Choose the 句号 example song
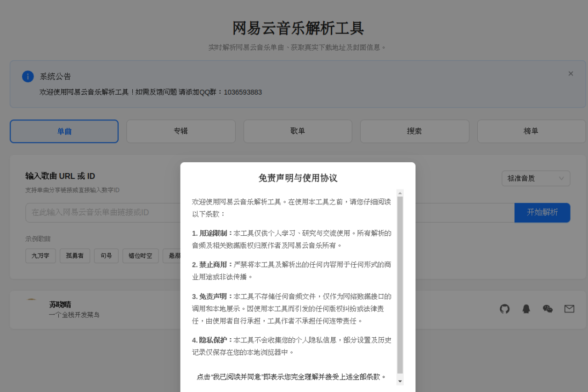The image size is (588, 392). click(x=106, y=256)
